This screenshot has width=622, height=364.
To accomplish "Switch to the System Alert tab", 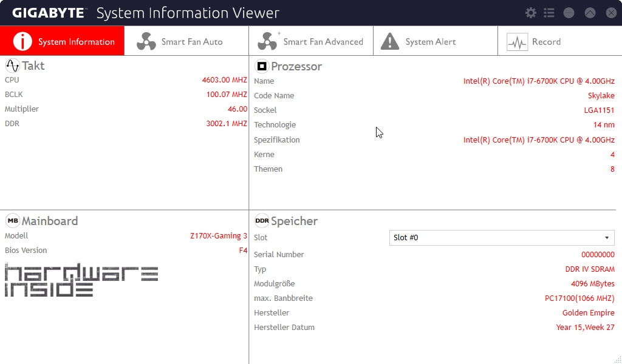I will (436, 41).
